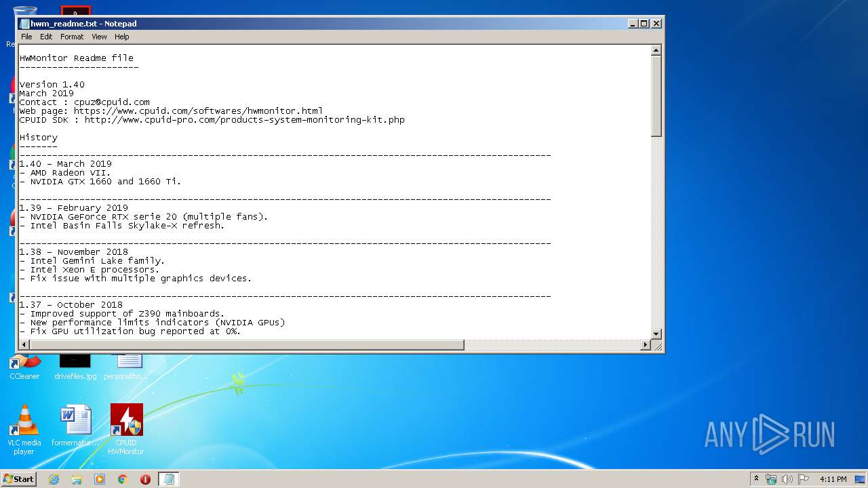This screenshot has width=868, height=488.
Task: Minimize the Notepad window
Action: click(x=633, y=23)
